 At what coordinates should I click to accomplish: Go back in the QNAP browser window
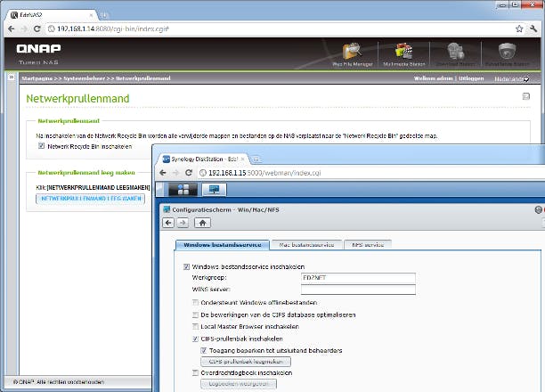point(11,29)
